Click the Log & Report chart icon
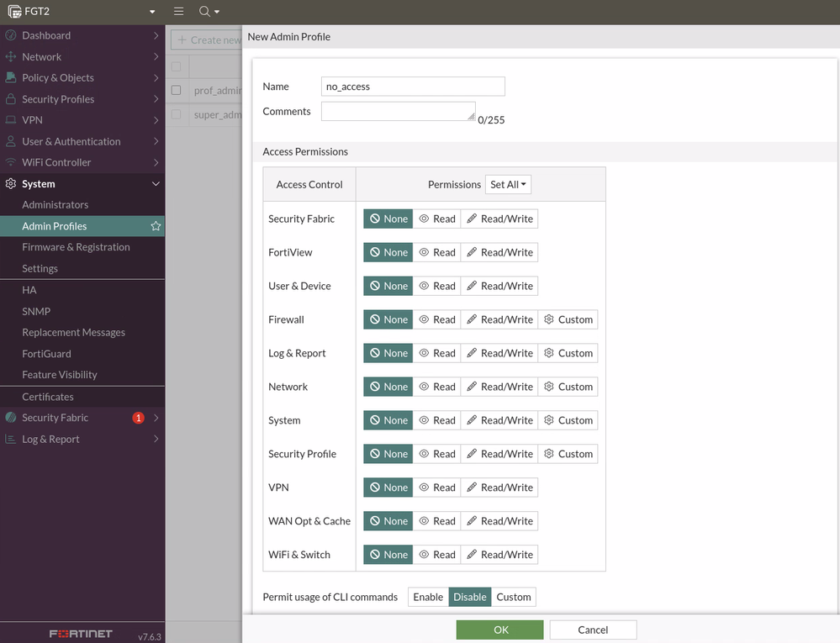 click(x=11, y=439)
